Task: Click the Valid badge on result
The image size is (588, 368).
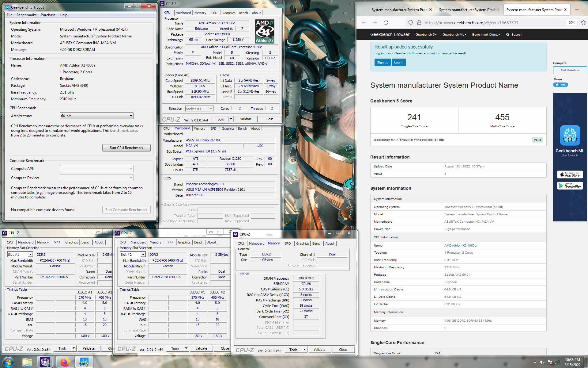Action: point(537,140)
